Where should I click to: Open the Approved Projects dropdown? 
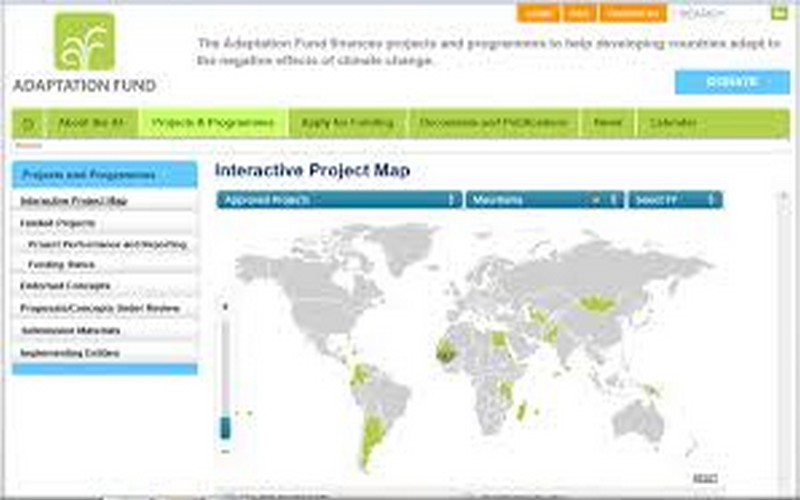(339, 200)
